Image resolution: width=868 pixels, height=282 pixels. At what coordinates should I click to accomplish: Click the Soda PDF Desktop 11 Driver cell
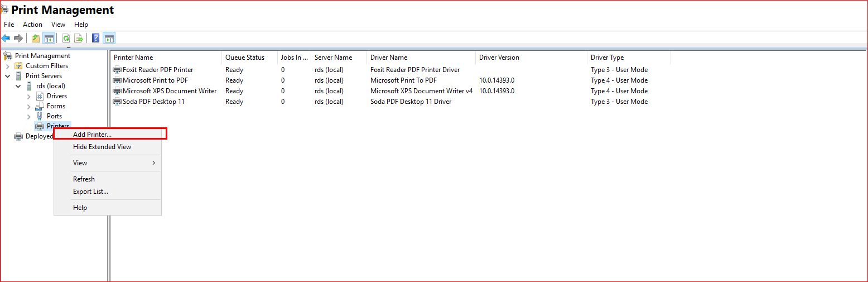(x=411, y=102)
